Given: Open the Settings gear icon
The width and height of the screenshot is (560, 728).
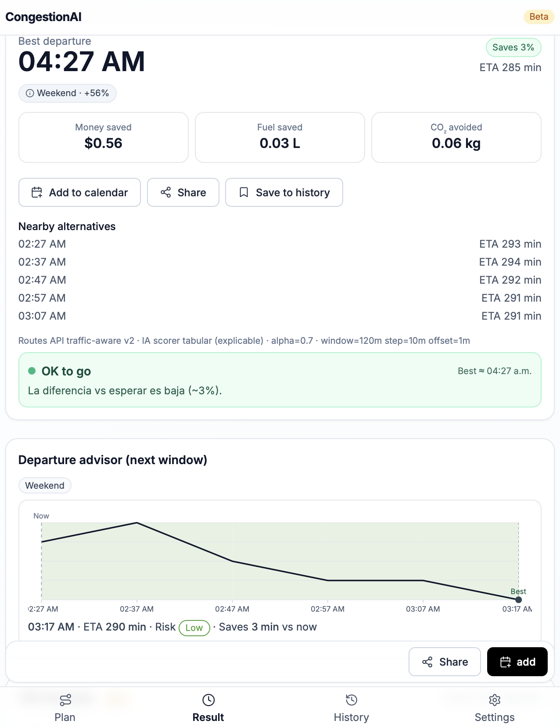Looking at the screenshot, I should click(x=495, y=699).
